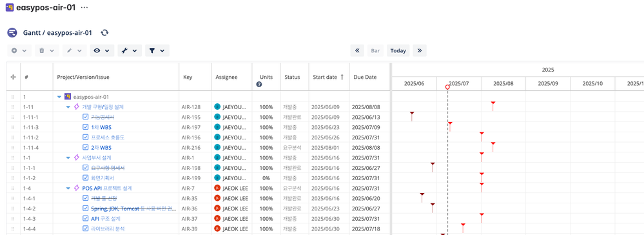The width and height of the screenshot is (644, 235).
Task: Click the drag handle of row 1-11-3
Action: tap(12, 127)
